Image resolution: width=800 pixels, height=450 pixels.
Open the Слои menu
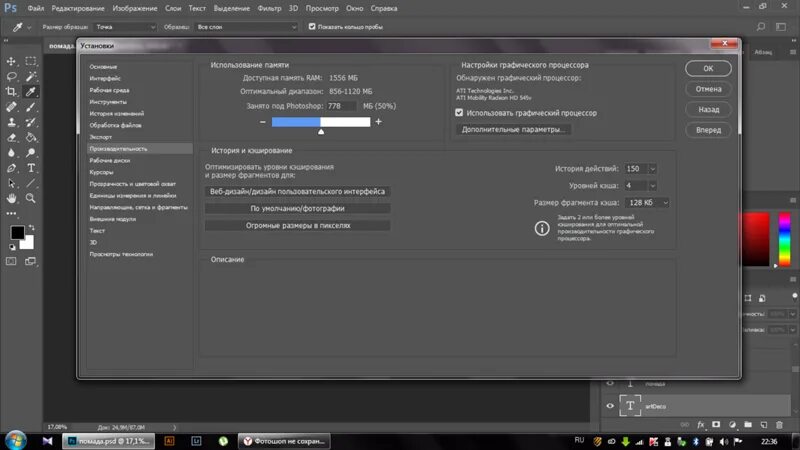[x=173, y=9]
